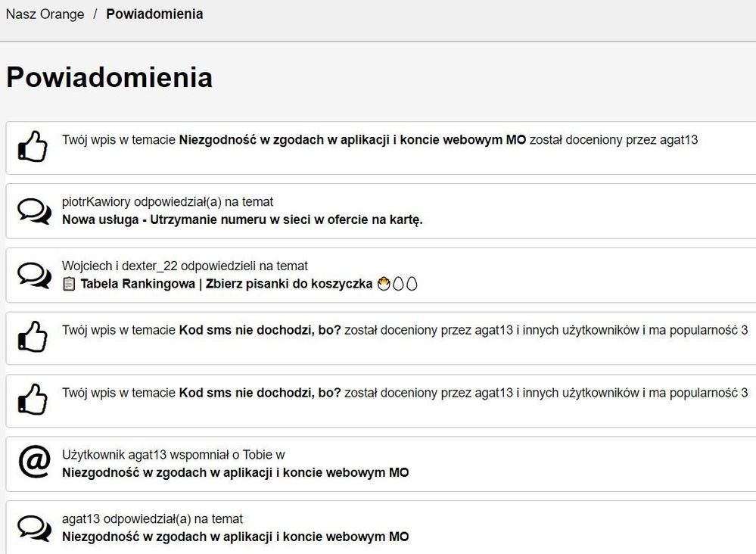The width and height of the screenshot is (756, 554).
Task: Click the thumbs-up icon on the second Kod sms notification
Action: point(33,400)
